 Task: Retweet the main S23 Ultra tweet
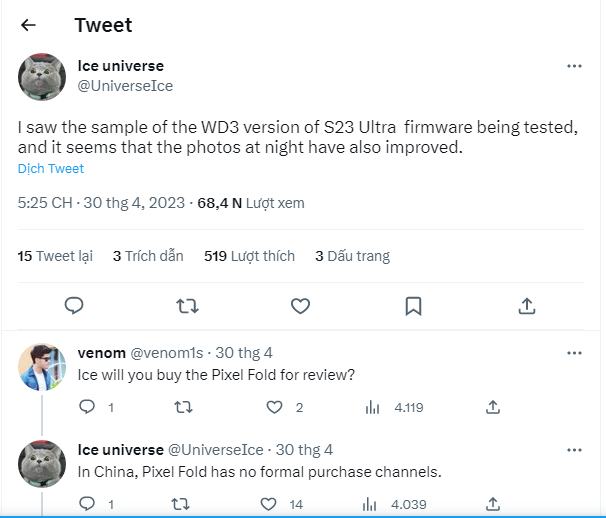tap(186, 305)
